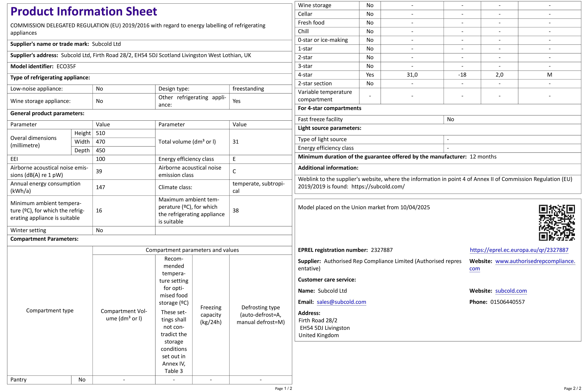The width and height of the screenshot is (588, 392).
Task: Click the 12 months guarantee text
Action: 483,157
